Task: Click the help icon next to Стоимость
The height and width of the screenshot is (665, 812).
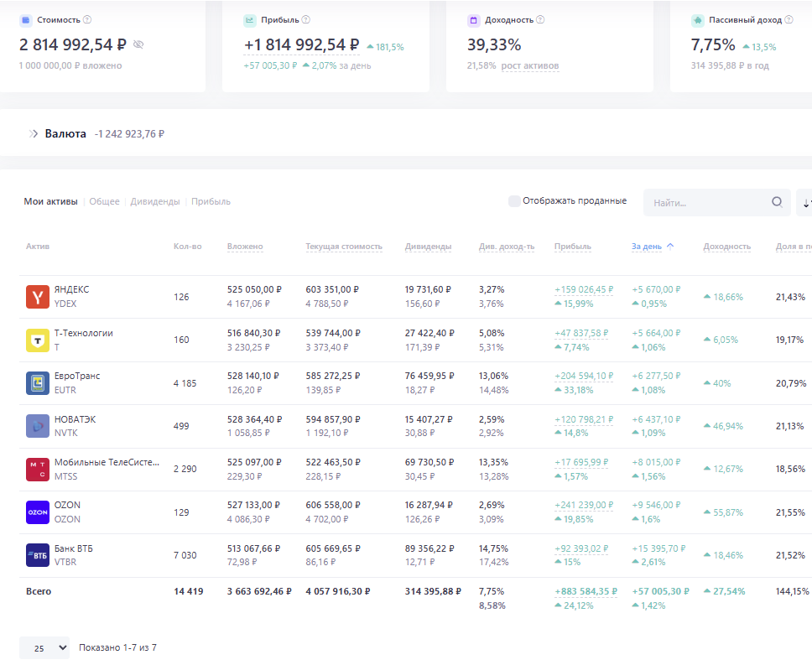Action: (87, 19)
